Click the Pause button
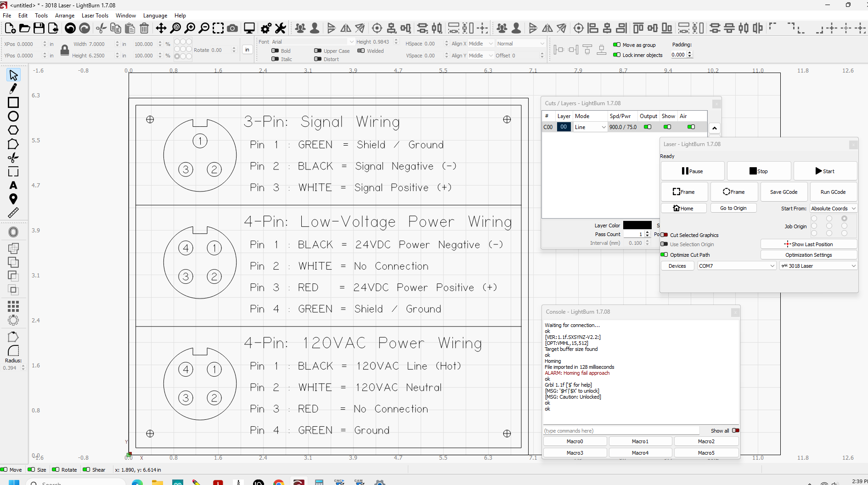The image size is (868, 485). [x=693, y=171]
